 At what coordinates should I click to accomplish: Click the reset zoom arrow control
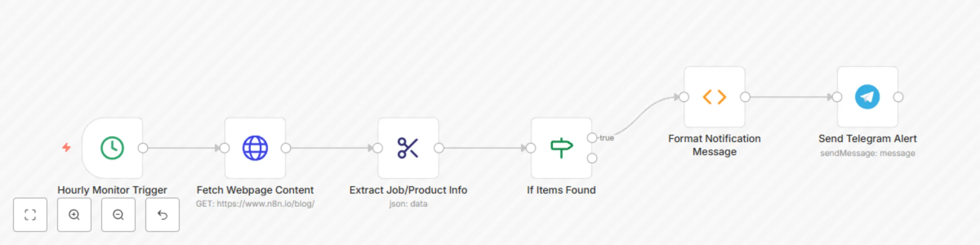[163, 215]
